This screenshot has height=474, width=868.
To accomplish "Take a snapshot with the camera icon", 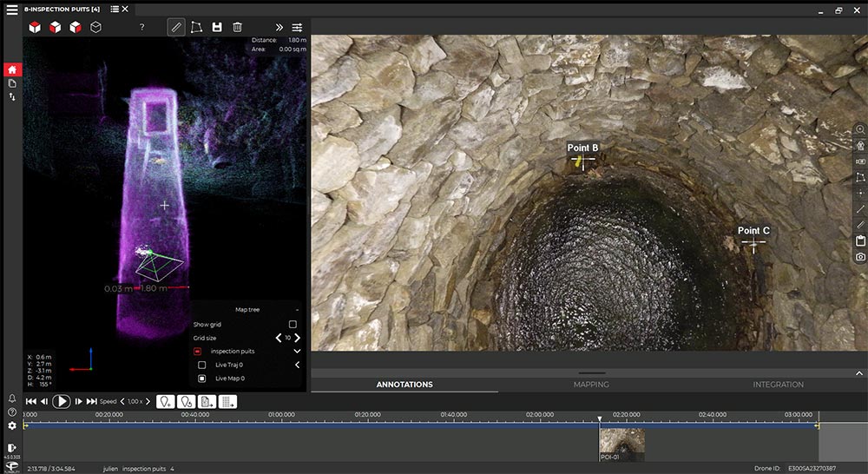I will point(860,257).
